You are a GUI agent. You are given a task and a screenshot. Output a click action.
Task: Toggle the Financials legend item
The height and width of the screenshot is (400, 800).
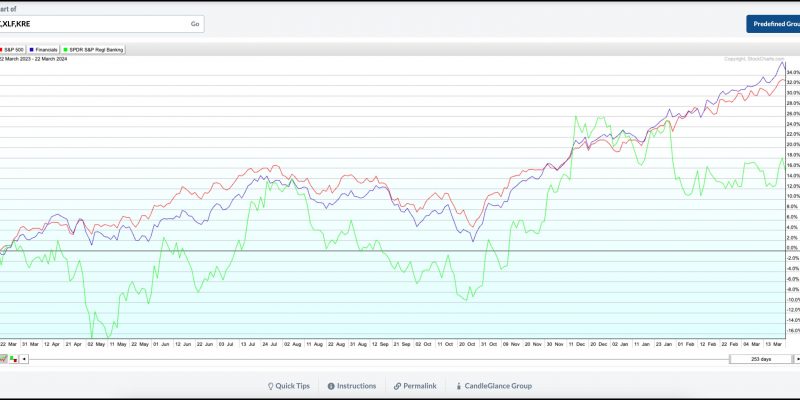pyautogui.click(x=44, y=49)
